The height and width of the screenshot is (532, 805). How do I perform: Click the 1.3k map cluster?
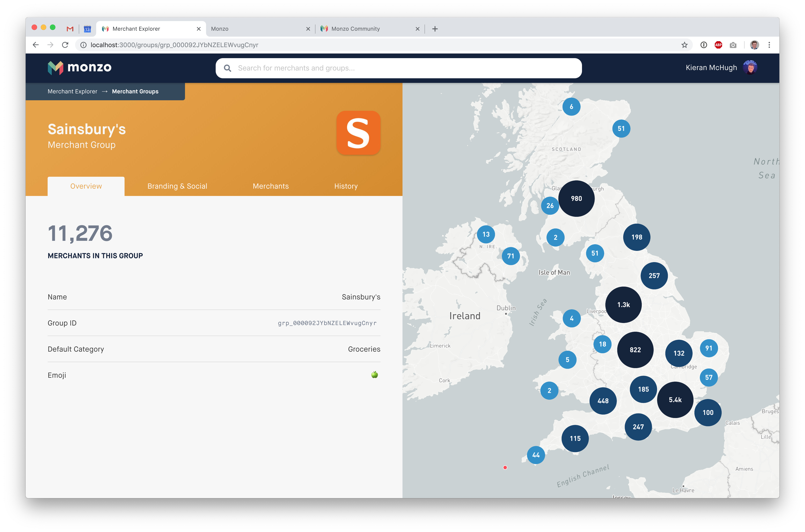pos(623,305)
